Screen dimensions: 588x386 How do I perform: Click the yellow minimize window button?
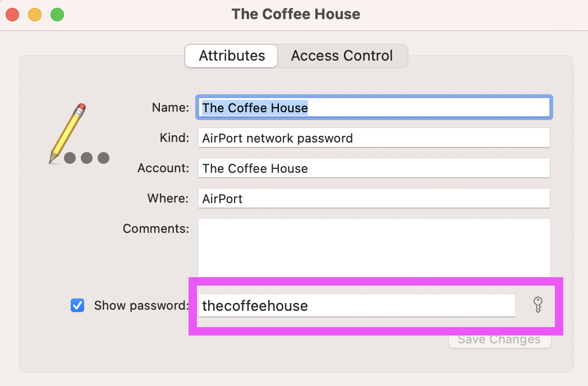[34, 15]
